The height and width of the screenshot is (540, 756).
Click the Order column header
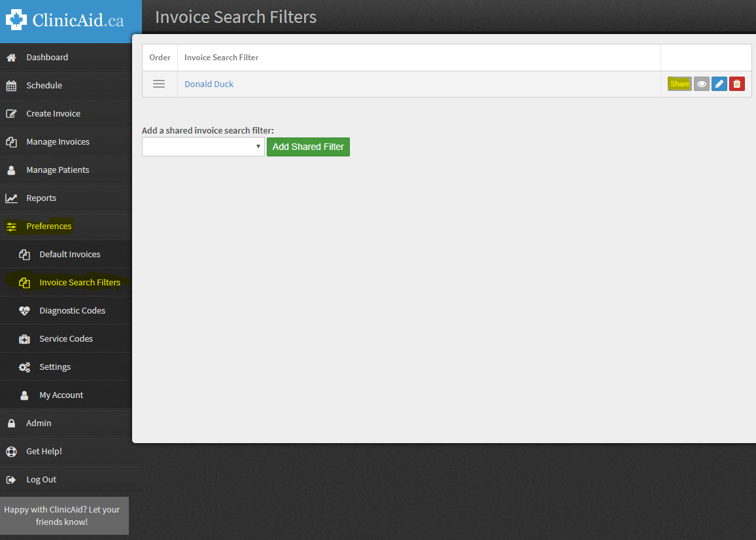(160, 58)
